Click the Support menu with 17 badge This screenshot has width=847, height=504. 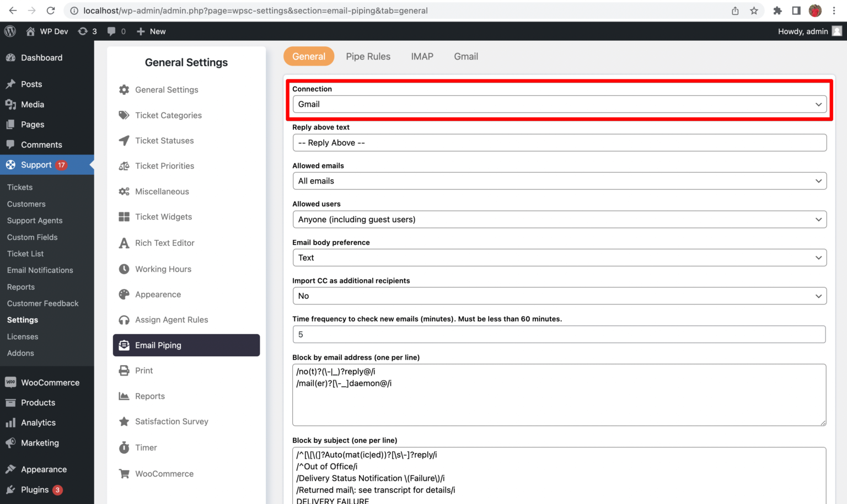pyautogui.click(x=36, y=164)
